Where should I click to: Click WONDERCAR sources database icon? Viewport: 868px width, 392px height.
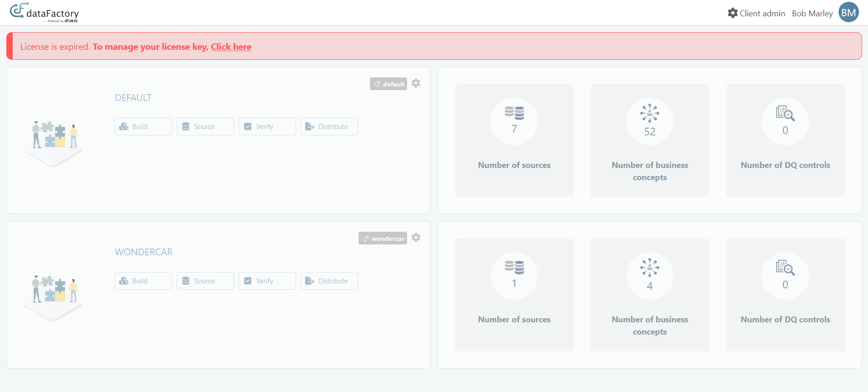pyautogui.click(x=514, y=268)
